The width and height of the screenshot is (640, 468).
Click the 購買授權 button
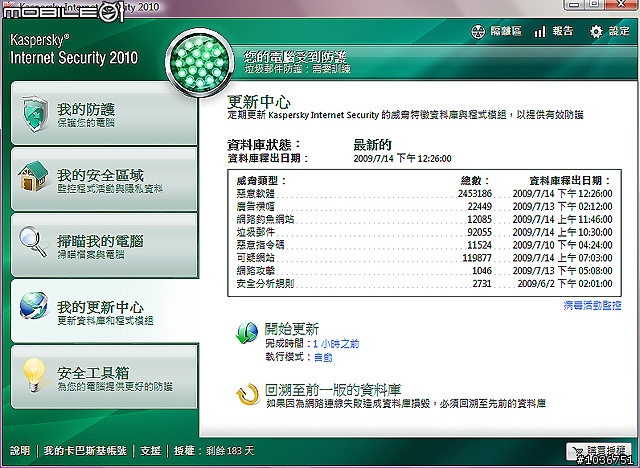[599, 452]
